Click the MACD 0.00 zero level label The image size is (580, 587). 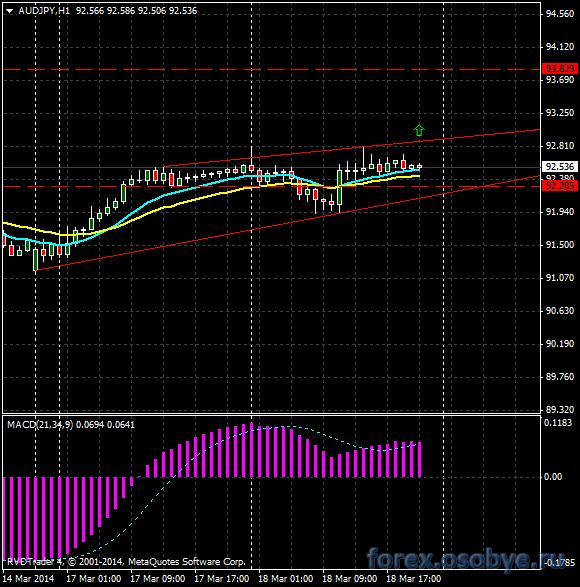click(553, 477)
